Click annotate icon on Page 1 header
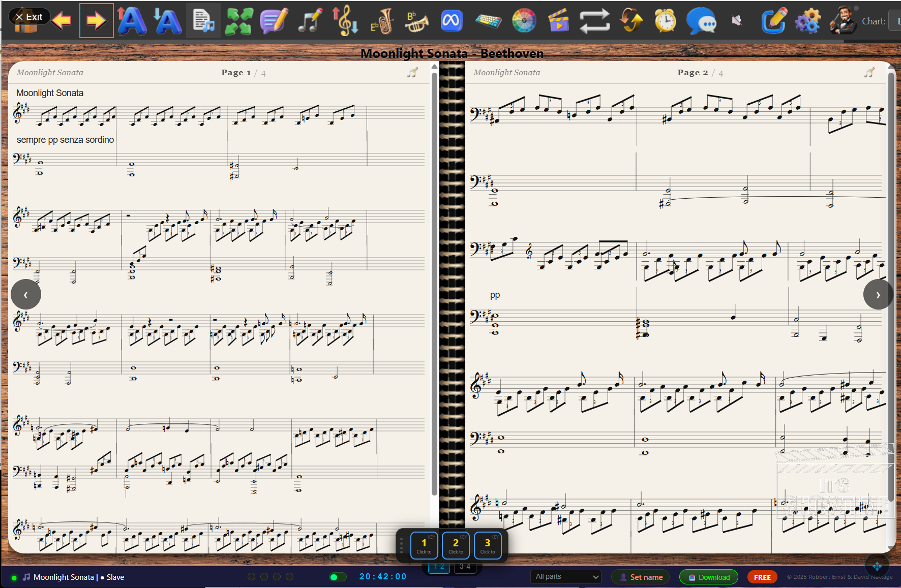Image resolution: width=901 pixels, height=588 pixels. 412,73
